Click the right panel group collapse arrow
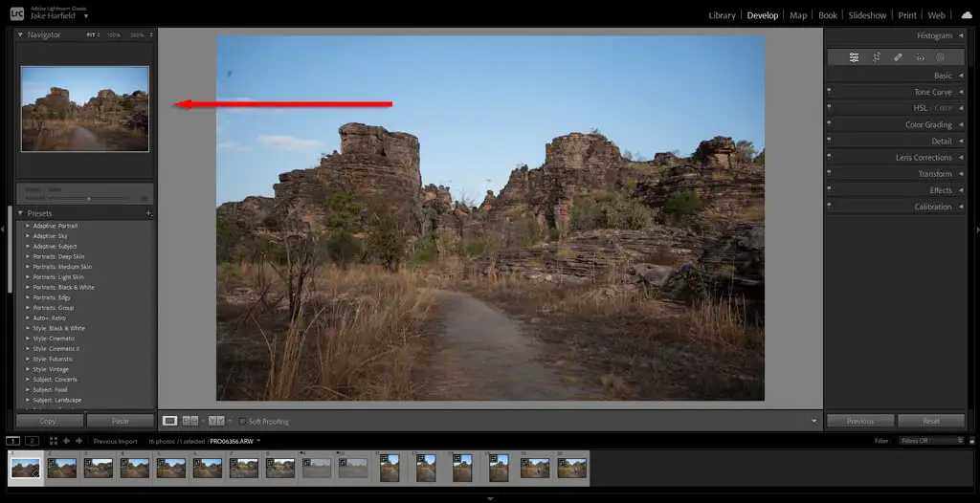Image resolution: width=980 pixels, height=503 pixels. (x=977, y=230)
